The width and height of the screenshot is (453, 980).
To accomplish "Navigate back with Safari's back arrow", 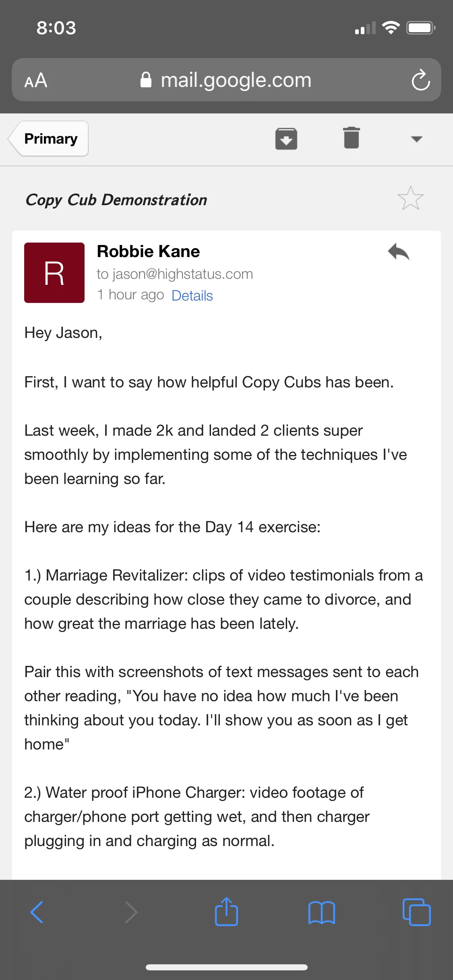I will click(37, 912).
